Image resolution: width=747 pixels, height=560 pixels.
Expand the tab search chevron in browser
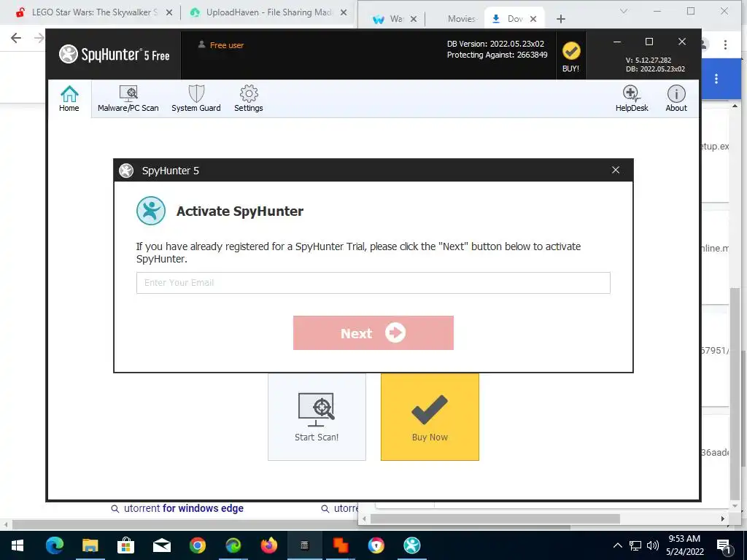pyautogui.click(x=624, y=12)
